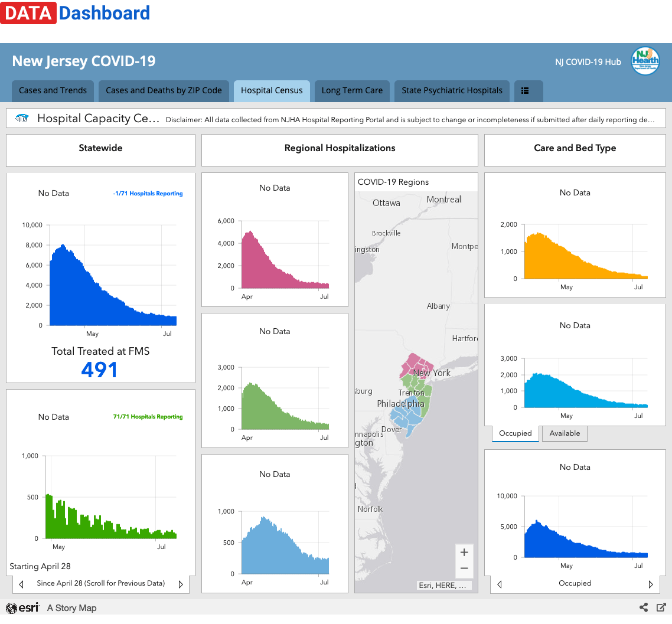Click New York label on map
Screen dimensions: 672x624
click(x=432, y=373)
